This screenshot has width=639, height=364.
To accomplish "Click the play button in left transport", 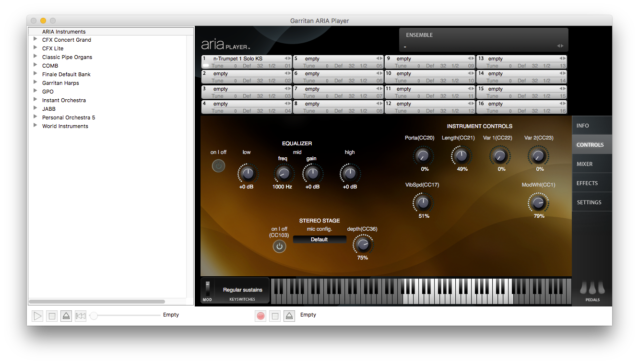I will pyautogui.click(x=37, y=316).
